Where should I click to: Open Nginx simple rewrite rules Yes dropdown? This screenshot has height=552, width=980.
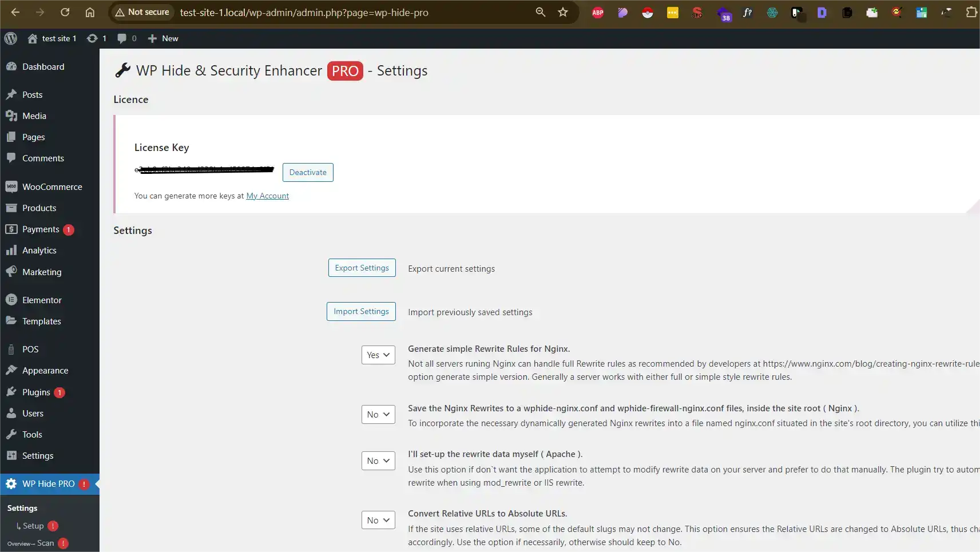click(378, 355)
